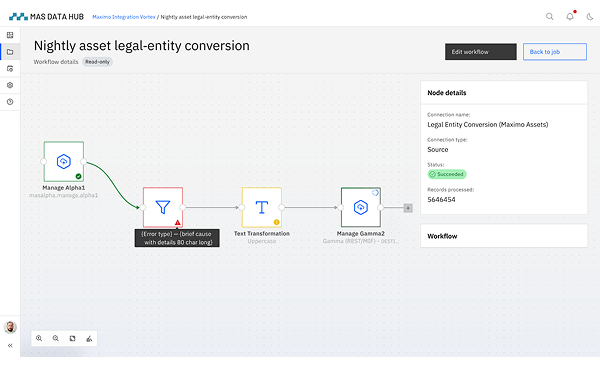Open the folder sidebar icon

10,52
